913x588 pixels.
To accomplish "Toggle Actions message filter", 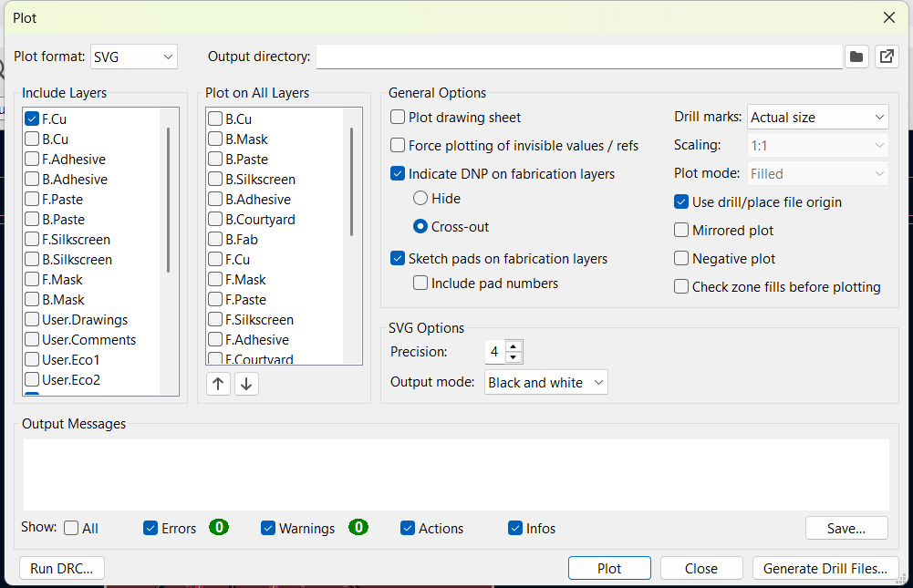I will (408, 528).
